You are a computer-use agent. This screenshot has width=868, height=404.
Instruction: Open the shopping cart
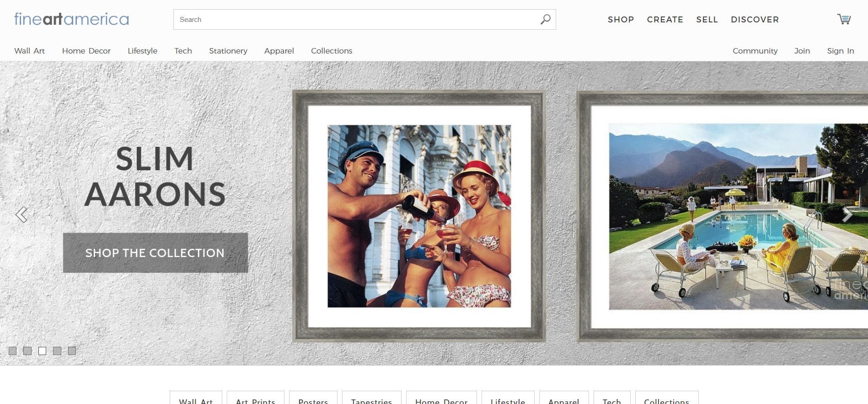click(844, 19)
